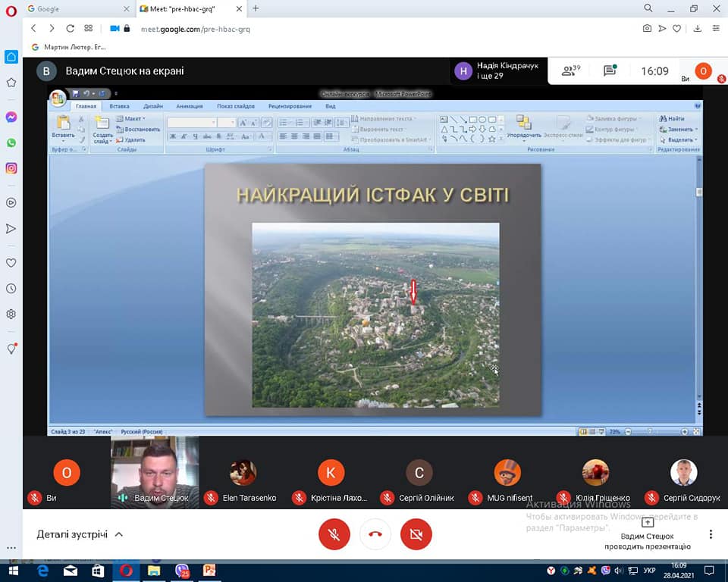The width and height of the screenshot is (728, 582).
Task: Open the Мартин Лютер bookmark
Action: pyautogui.click(x=68, y=47)
